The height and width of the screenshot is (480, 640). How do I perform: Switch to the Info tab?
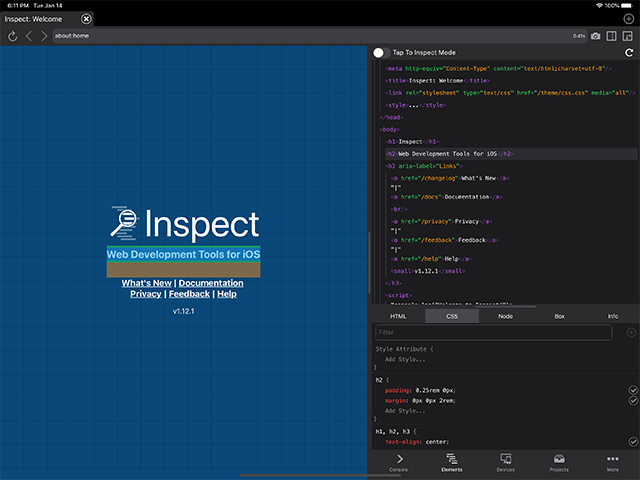613,316
